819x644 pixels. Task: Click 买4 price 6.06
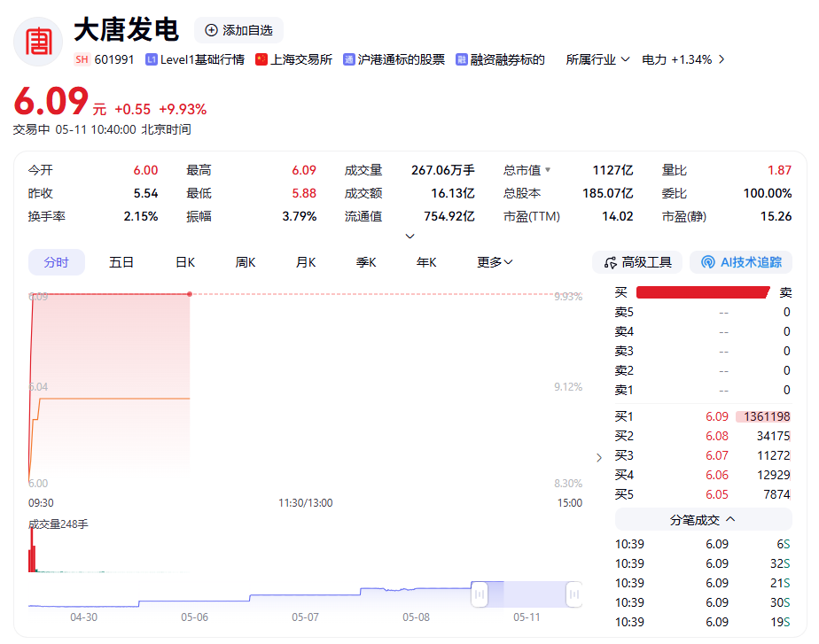coord(716,475)
